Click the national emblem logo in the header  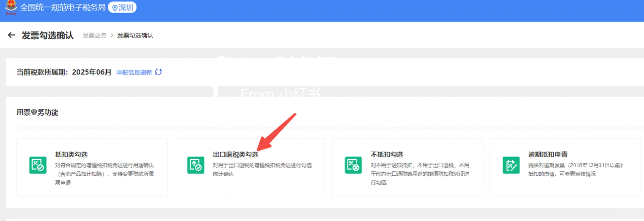[11, 7]
